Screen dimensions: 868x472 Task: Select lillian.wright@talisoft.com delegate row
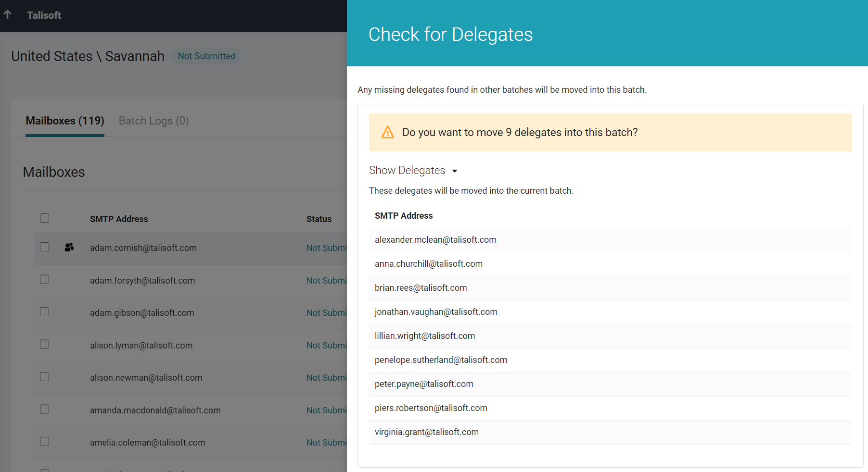tap(610, 336)
